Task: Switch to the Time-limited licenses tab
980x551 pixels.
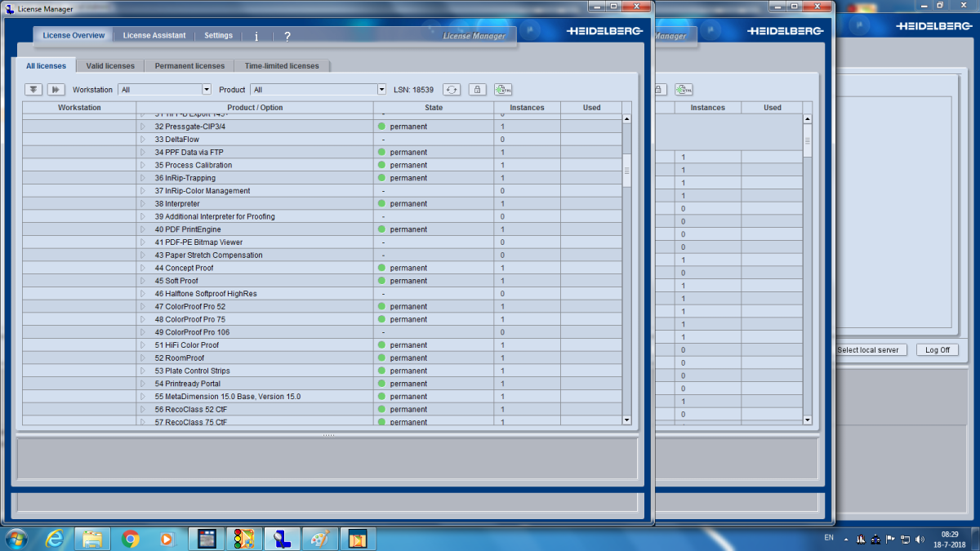Action: tap(282, 66)
